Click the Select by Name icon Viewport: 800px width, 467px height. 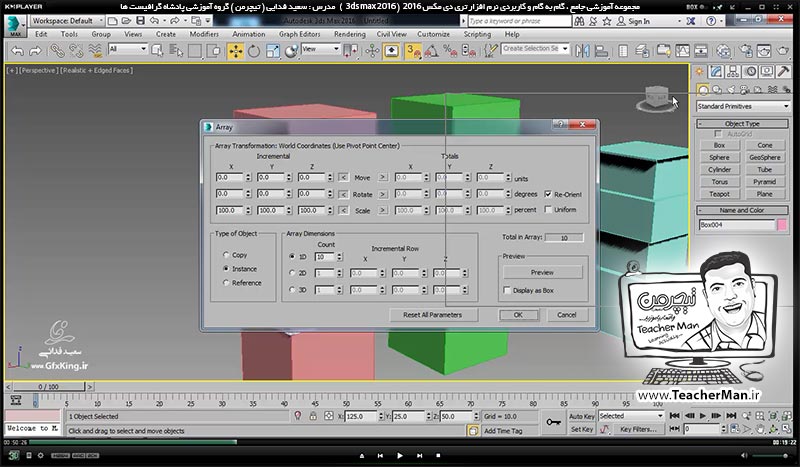[176, 51]
